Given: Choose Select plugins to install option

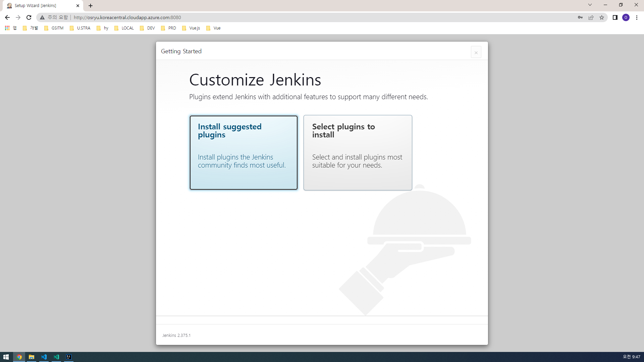Looking at the screenshot, I should tap(358, 153).
